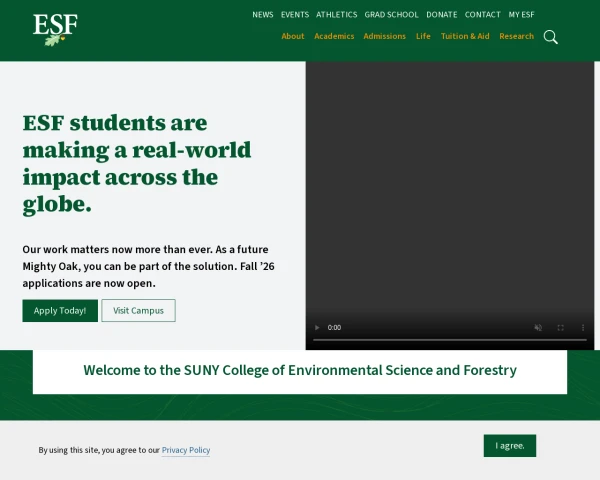This screenshot has width=600, height=480.
Task: Open the Athletics link
Action: point(336,15)
